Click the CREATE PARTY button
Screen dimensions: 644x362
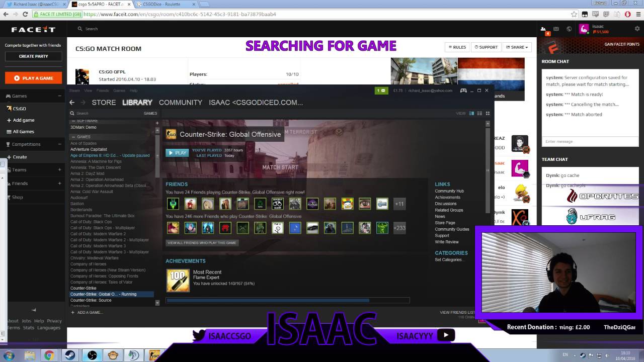[x=33, y=56]
